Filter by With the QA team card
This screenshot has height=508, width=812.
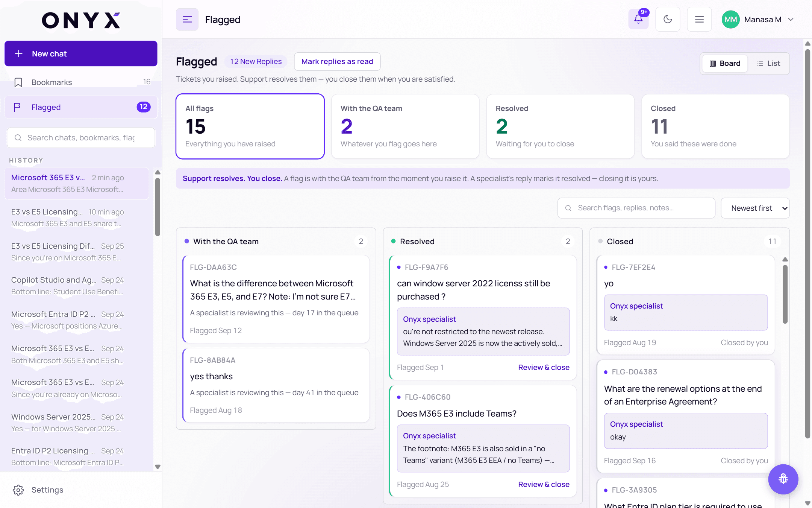[x=405, y=126]
